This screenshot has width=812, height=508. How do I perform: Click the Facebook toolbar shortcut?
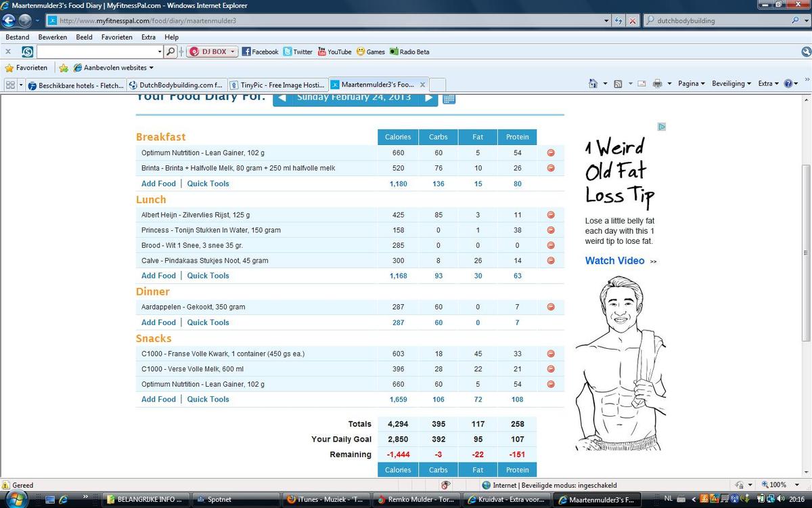coord(261,51)
